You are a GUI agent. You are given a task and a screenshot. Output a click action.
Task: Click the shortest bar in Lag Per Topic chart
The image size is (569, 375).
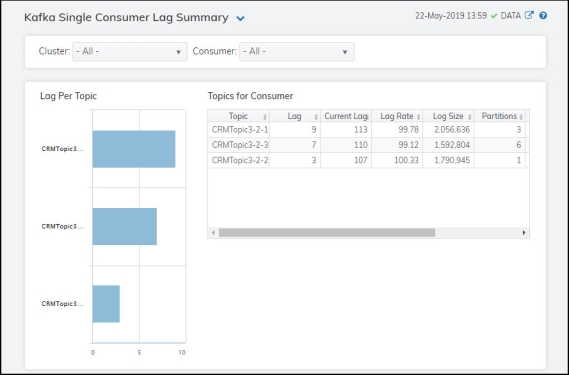(x=106, y=304)
